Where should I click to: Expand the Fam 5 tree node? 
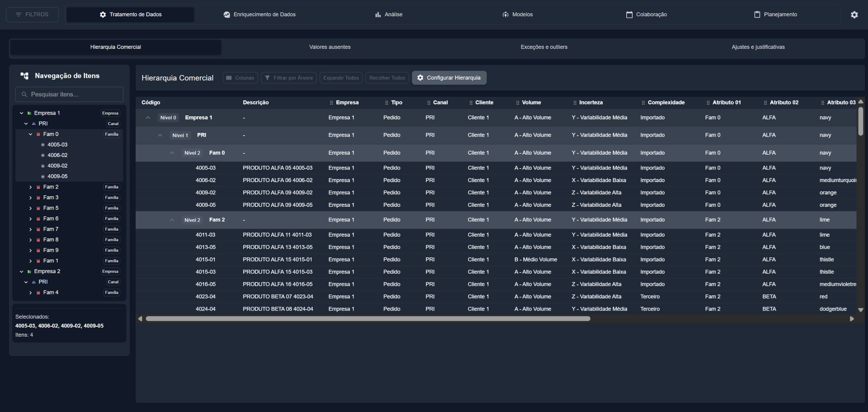click(x=31, y=208)
